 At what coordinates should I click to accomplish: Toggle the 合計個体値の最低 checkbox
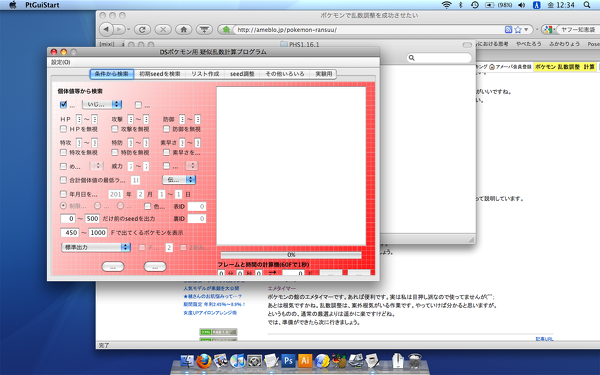click(64, 179)
